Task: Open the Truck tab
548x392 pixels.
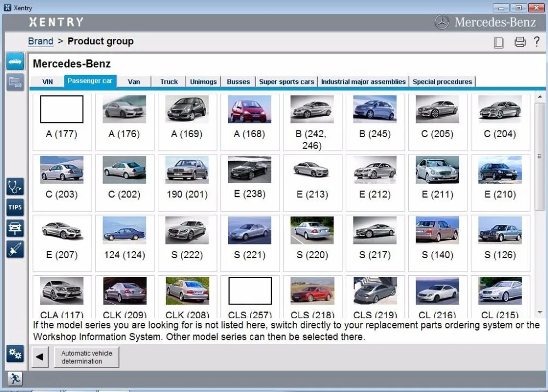Action: pyautogui.click(x=169, y=82)
